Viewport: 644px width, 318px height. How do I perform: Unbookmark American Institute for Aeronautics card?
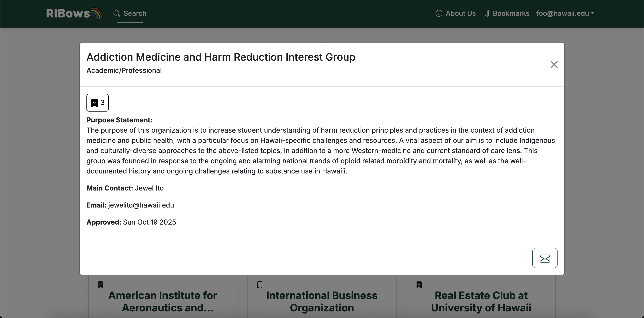coord(101,285)
